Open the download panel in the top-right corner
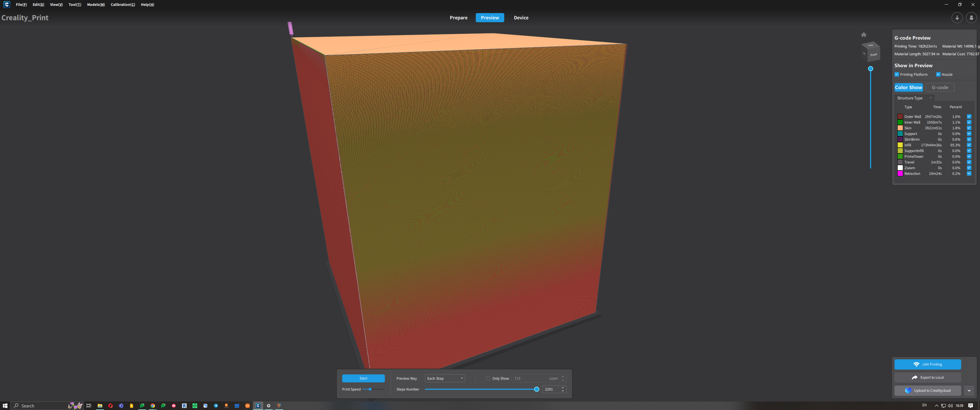Image resolution: width=980 pixels, height=410 pixels. coord(957,17)
